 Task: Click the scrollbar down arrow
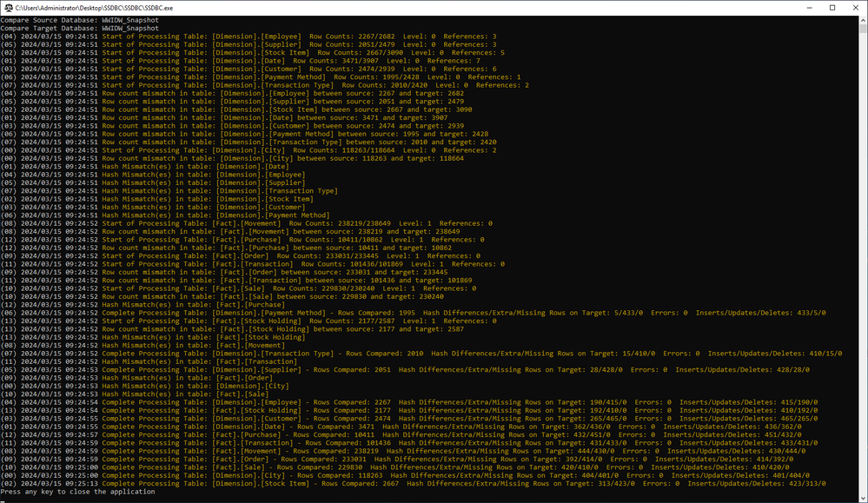coord(863,498)
